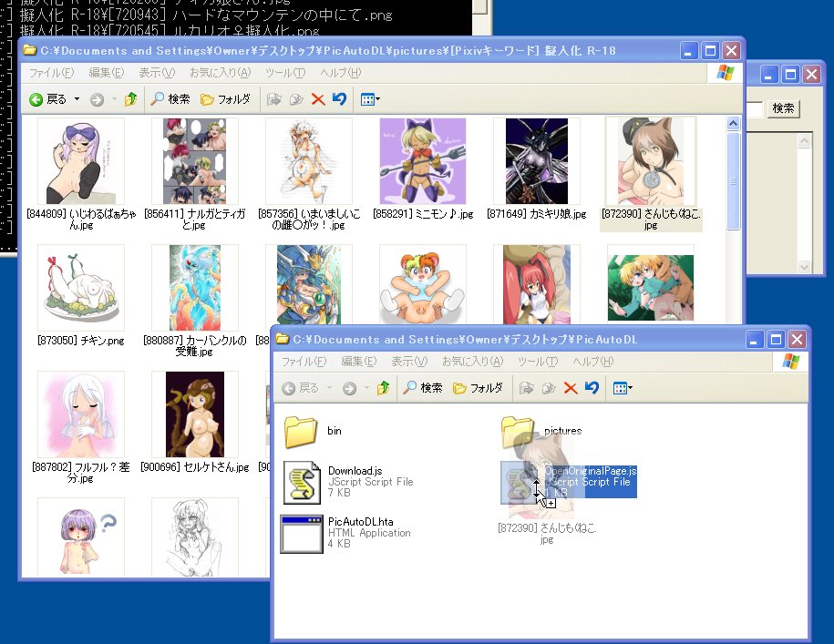Click the pictures window vertical scrollbar thumb
834x644 pixels.
(x=733, y=180)
